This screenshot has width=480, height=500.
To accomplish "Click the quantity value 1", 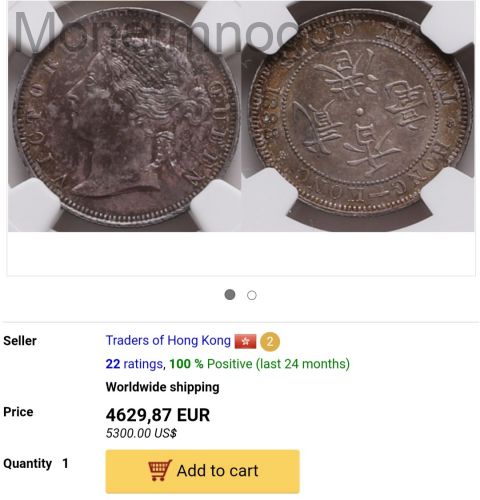I will (x=65, y=463).
